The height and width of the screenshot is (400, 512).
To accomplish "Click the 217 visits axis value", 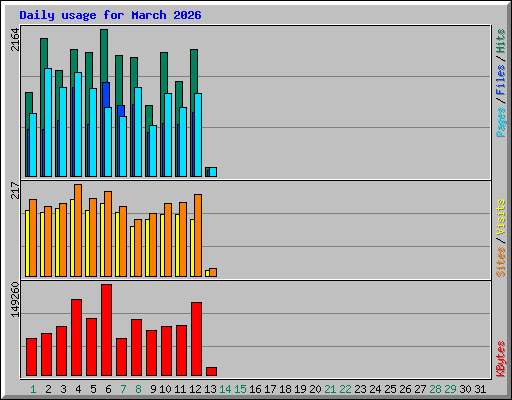I will 15,190.
